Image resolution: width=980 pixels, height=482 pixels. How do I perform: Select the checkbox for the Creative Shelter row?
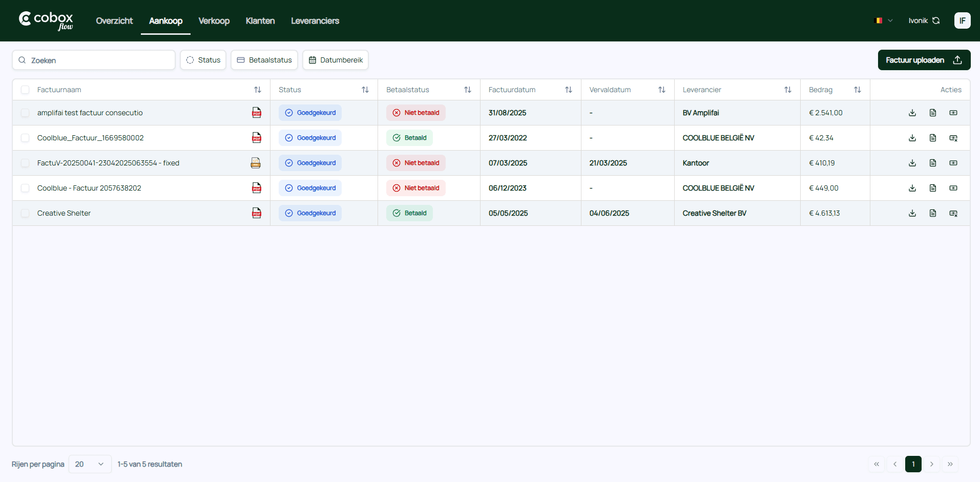point(25,213)
